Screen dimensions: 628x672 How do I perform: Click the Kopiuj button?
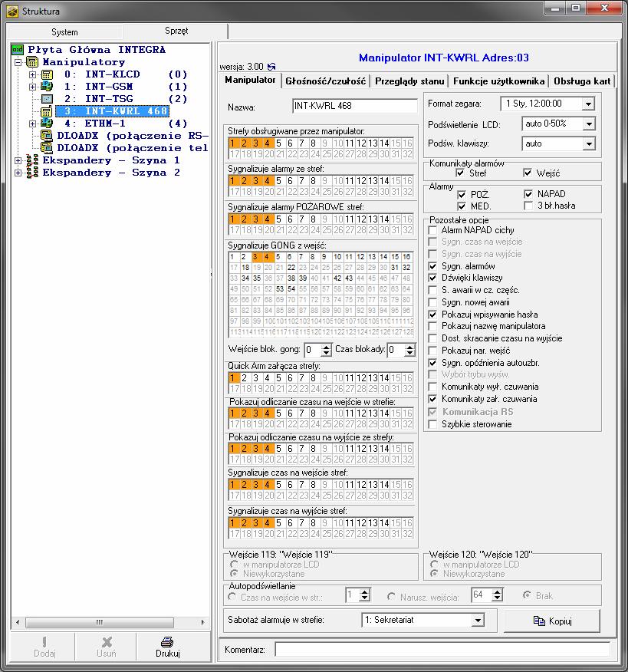[552, 621]
